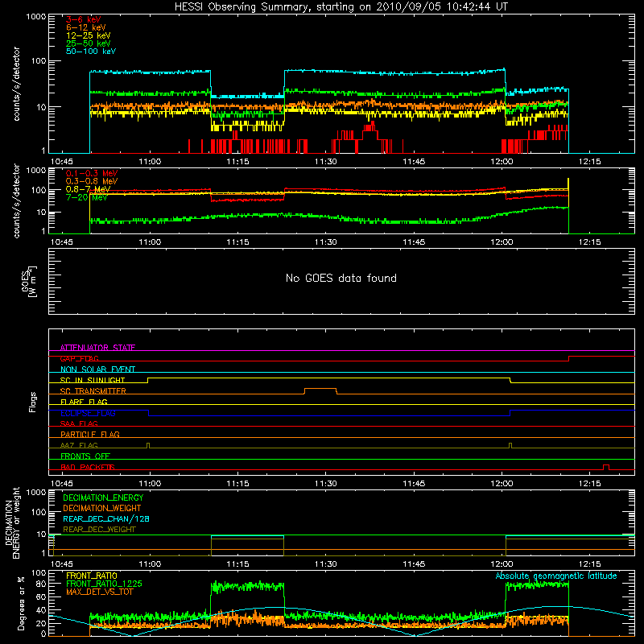The image size is (644, 644).
Task: Click the "7-20 MeV" legend entry
Action: coord(87,197)
